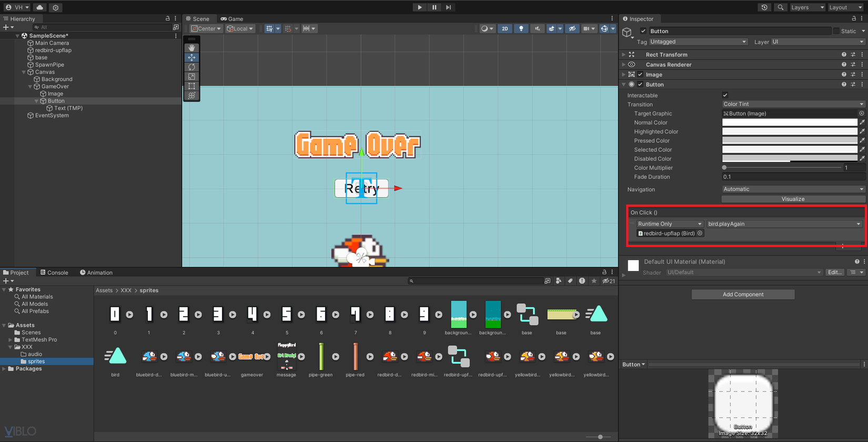Click the Add Component button
The height and width of the screenshot is (442, 868).
[742, 295]
